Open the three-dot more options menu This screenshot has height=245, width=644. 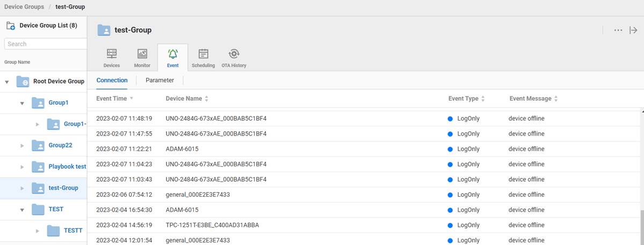[618, 31]
